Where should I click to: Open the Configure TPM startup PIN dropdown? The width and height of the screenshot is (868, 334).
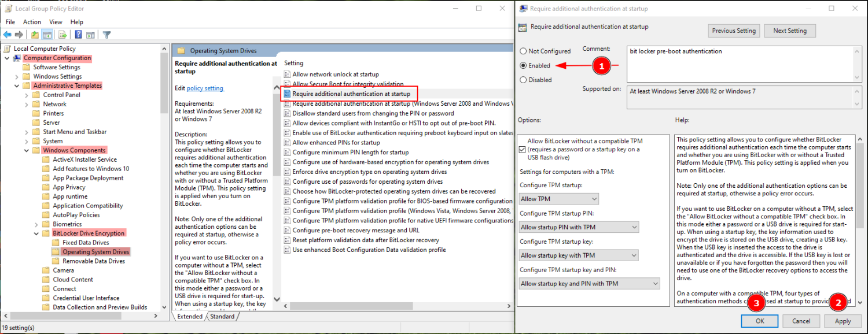(x=635, y=227)
